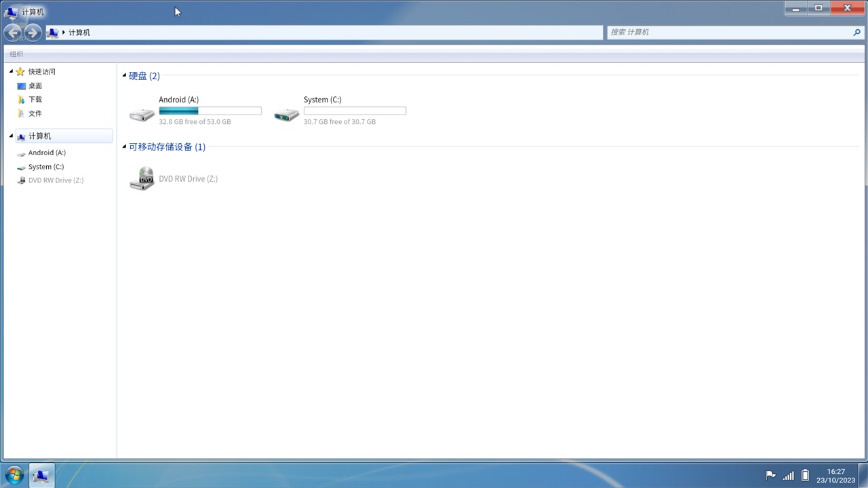The height and width of the screenshot is (488, 868).
Task: Click the System (C:) usage bar
Action: coord(355,110)
